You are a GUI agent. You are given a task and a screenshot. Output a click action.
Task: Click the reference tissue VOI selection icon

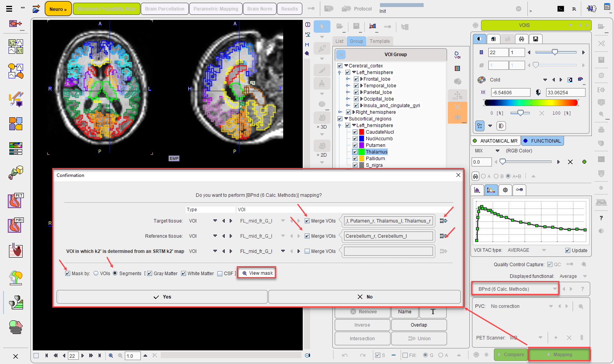point(444,236)
